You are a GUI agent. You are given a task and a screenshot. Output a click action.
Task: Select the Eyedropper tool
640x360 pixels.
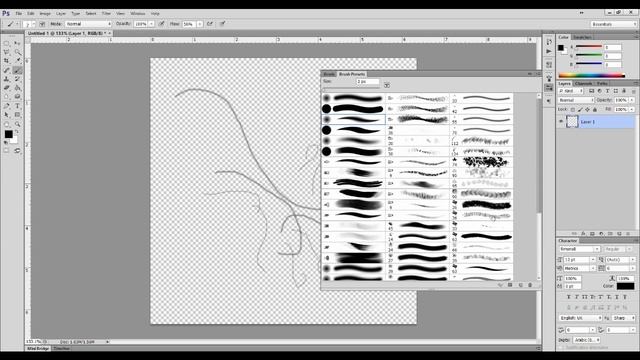pos(17,61)
